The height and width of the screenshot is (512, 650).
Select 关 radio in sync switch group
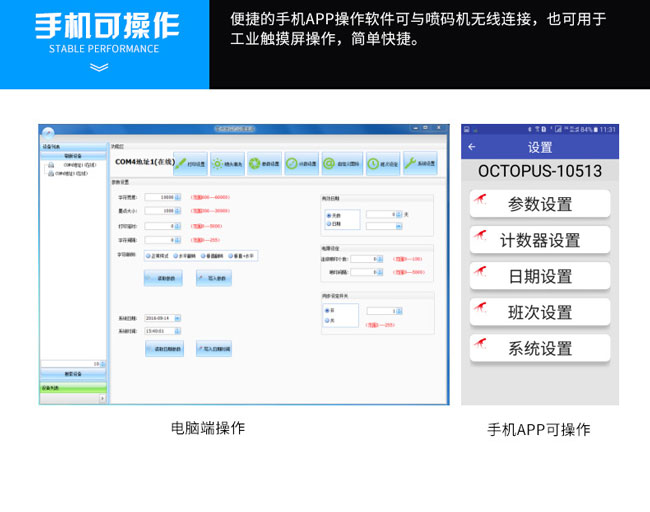tap(329, 319)
